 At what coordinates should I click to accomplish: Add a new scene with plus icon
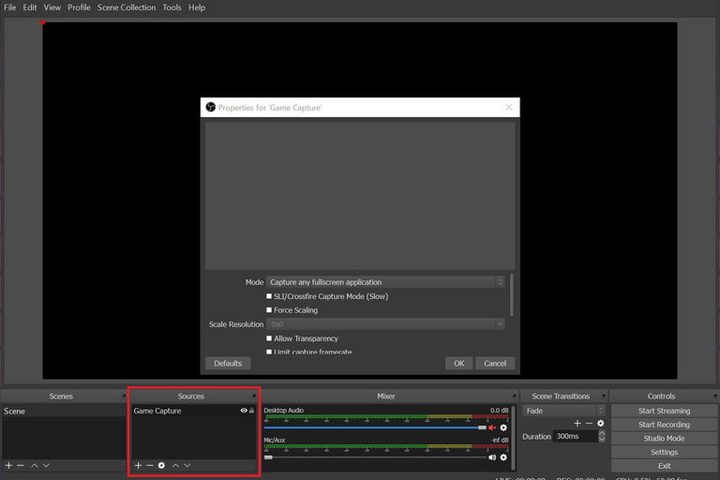pyautogui.click(x=9, y=466)
